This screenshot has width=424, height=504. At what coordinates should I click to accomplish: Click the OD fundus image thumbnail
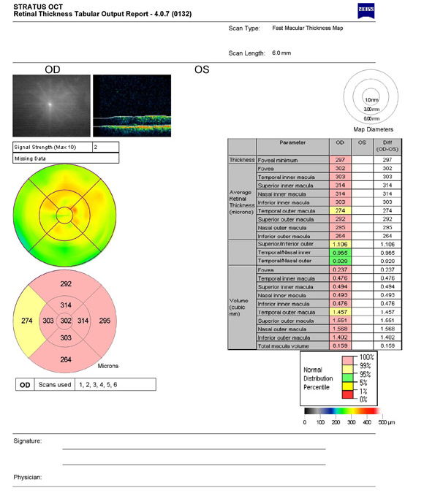[x=51, y=106]
